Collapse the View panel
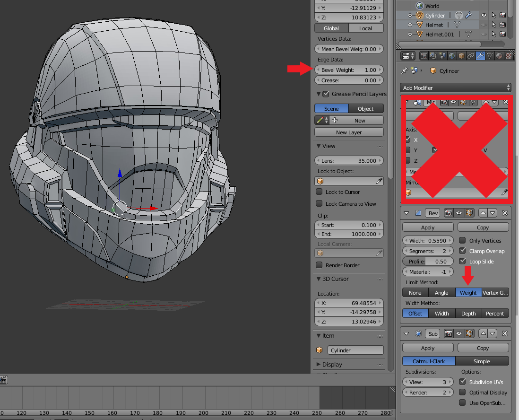Viewport: 519px width, 420px height. 319,146
